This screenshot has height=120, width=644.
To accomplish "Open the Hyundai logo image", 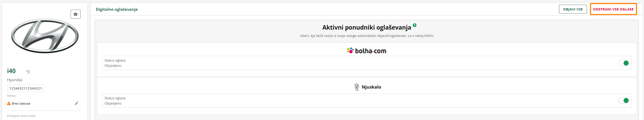I will point(45,36).
